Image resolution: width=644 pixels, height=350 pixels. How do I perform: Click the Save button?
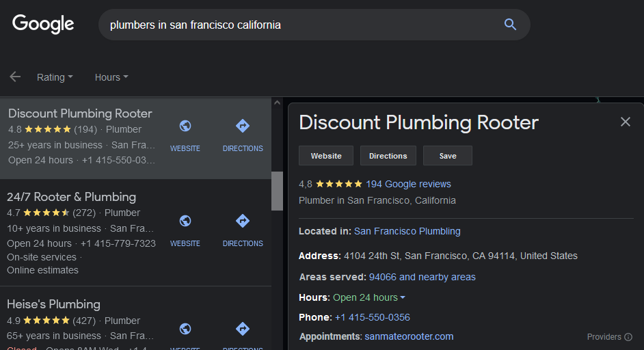(x=448, y=156)
